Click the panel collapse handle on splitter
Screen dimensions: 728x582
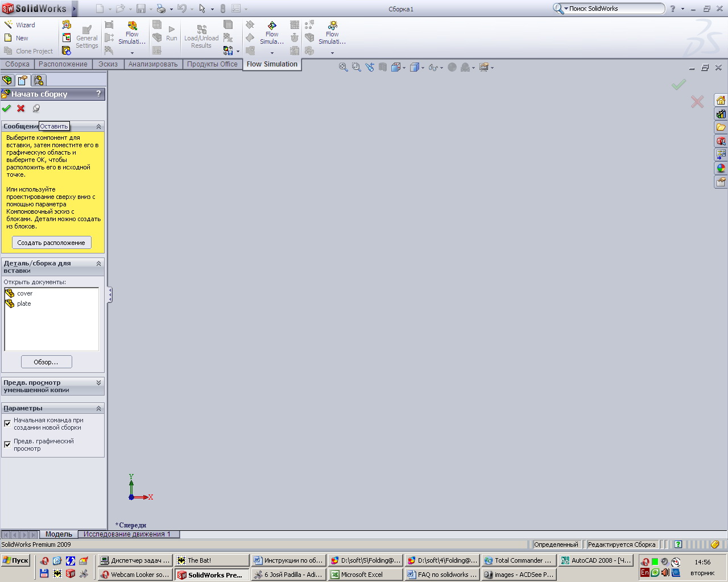[110, 294]
